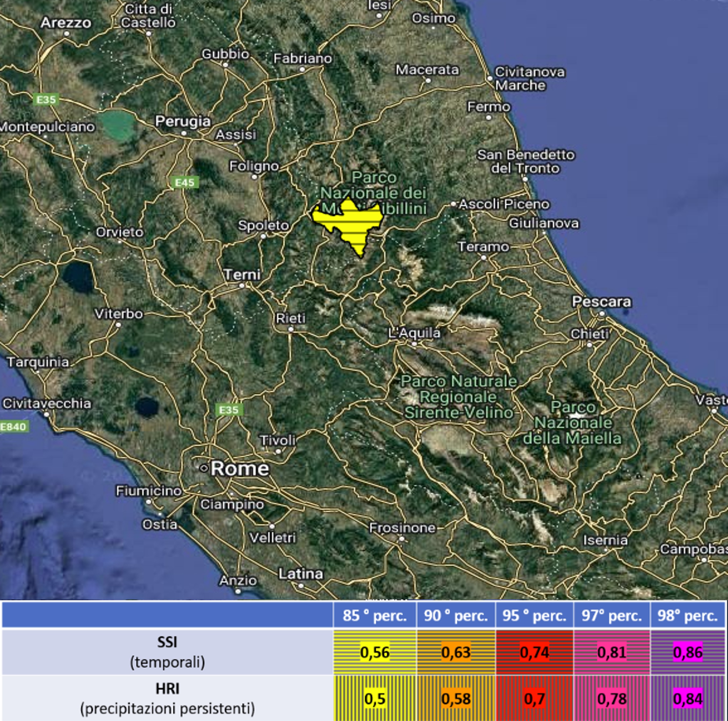
Task: Click the 98° perc. column header
Action: click(688, 615)
